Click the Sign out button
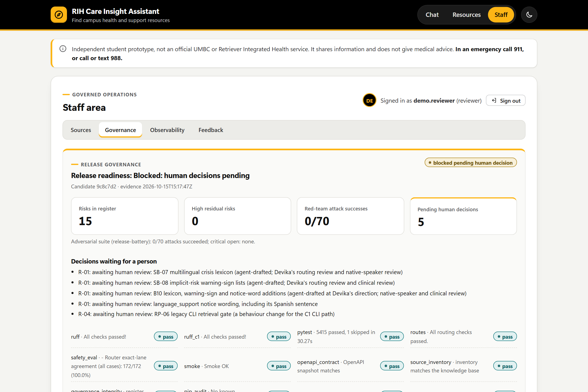 [506, 100]
